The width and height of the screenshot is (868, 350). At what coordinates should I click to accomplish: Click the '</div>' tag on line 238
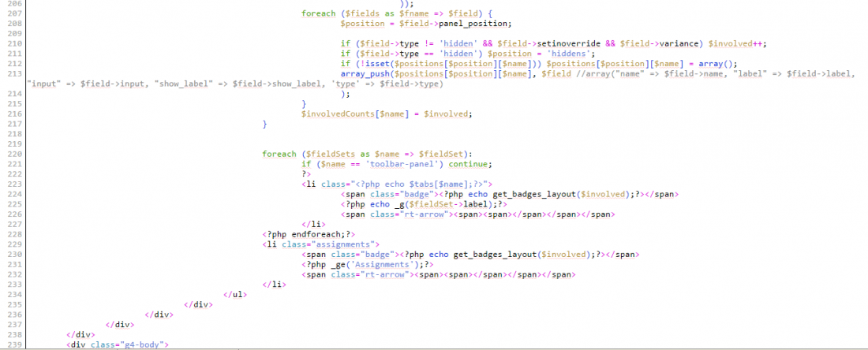[x=80, y=334]
